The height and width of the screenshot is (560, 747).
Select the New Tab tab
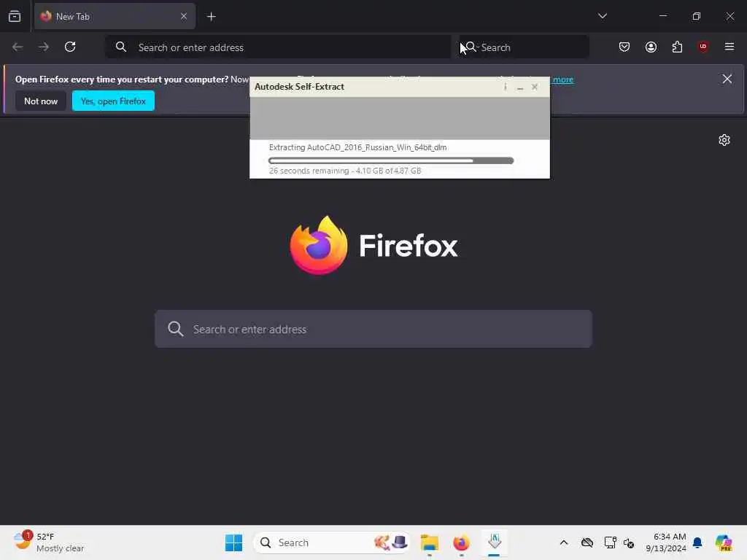click(x=115, y=17)
